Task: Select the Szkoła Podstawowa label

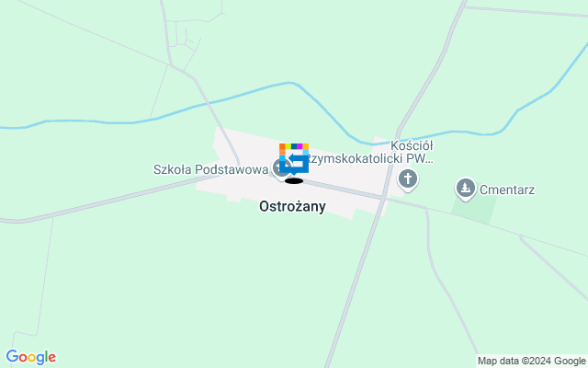Action: click(210, 169)
